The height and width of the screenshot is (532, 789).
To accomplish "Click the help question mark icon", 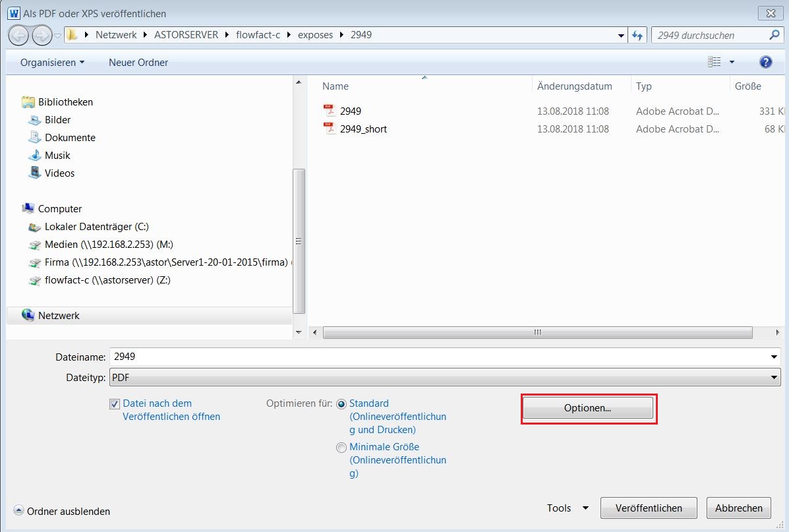I will click(765, 62).
